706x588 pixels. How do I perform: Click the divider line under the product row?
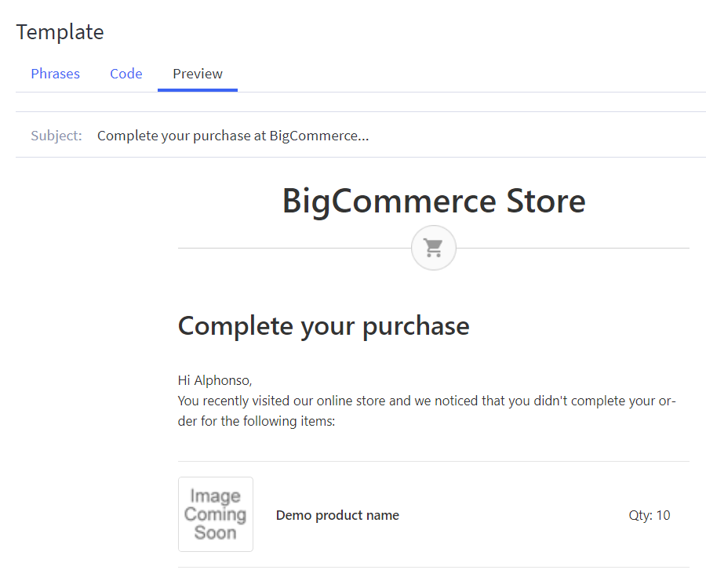pyautogui.click(x=433, y=568)
